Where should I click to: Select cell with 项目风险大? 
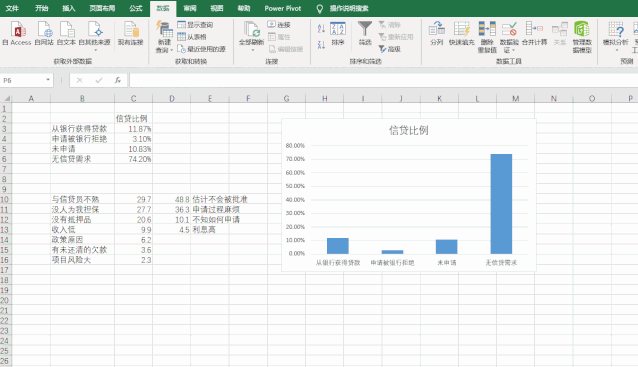82,260
